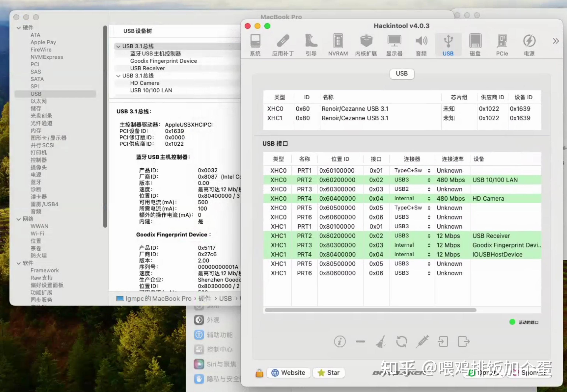Open connector dropdown for XHC0 PRT1 TypeC+Sw
This screenshot has width=567, height=392.
pos(429,170)
